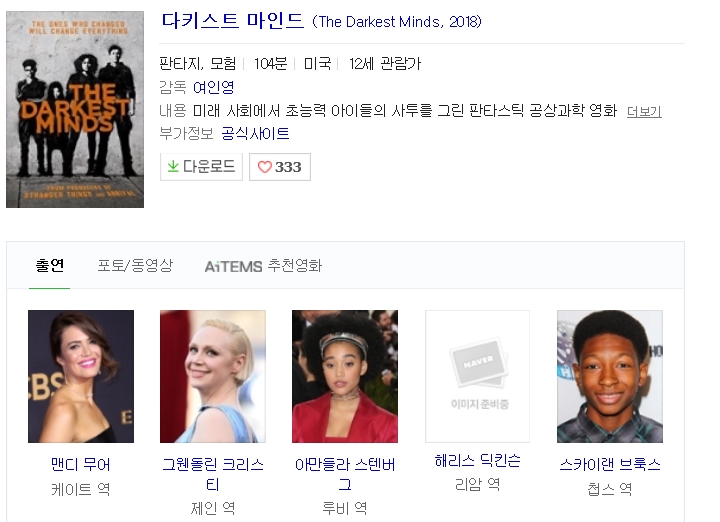Click the placeholder image for 해리스 딕킨슨
The width and height of the screenshot is (720, 522).
[477, 376]
